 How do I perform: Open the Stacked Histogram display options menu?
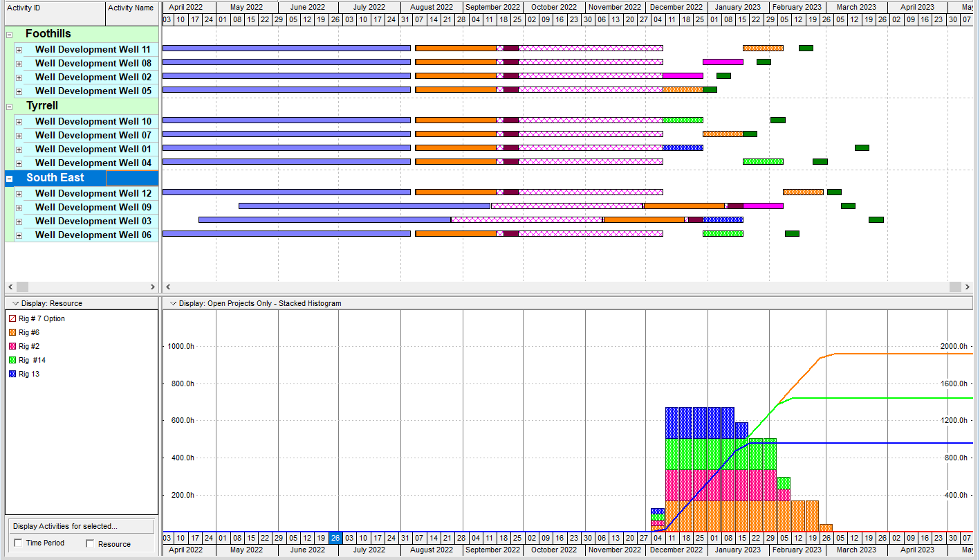pyautogui.click(x=172, y=303)
